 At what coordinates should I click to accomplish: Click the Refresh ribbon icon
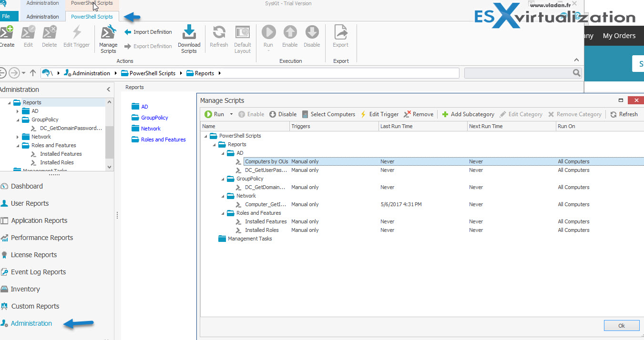pos(219,32)
